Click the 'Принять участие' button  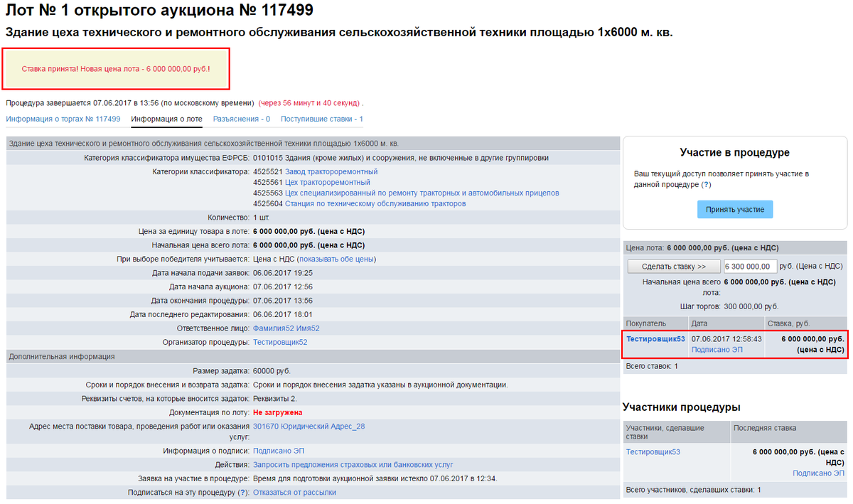[x=734, y=210]
